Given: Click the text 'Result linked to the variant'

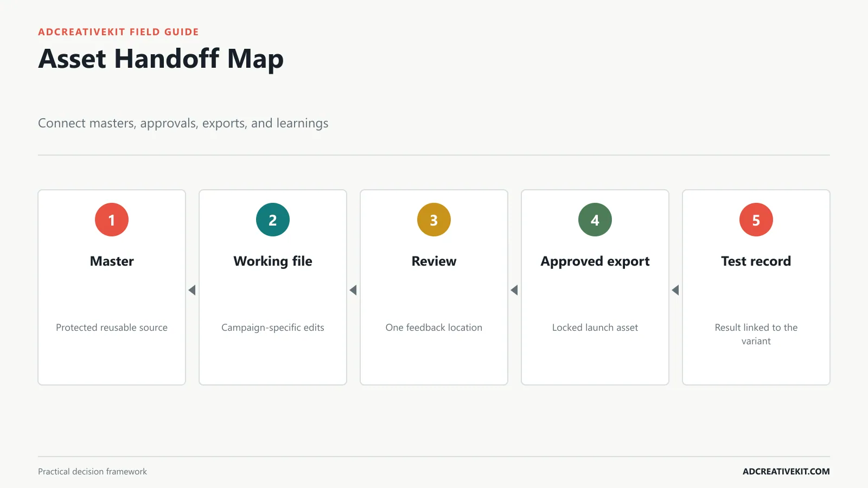Looking at the screenshot, I should point(756,334).
